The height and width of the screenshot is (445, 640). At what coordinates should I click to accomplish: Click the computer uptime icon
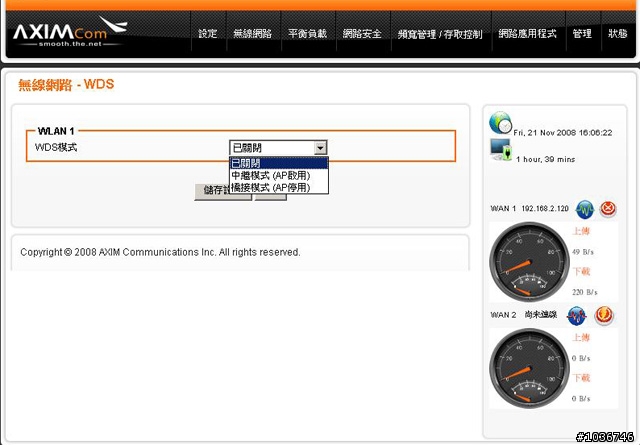(501, 149)
